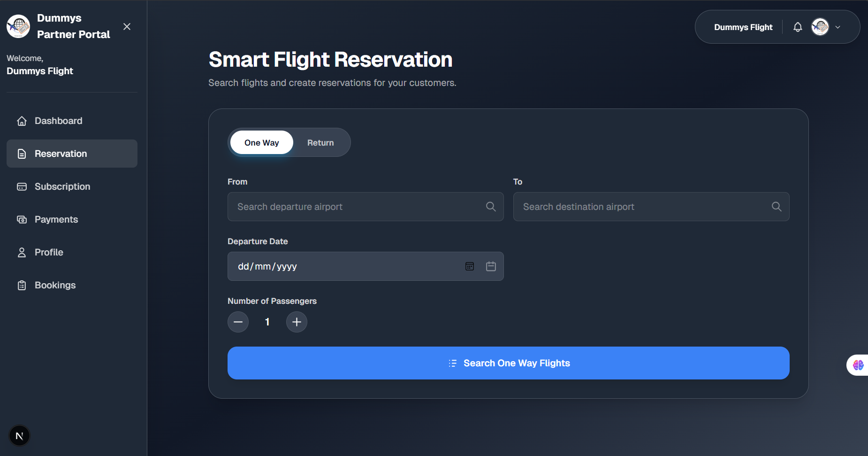This screenshot has width=868, height=456.
Task: Increase passenger count with plus stepper
Action: pos(297,322)
